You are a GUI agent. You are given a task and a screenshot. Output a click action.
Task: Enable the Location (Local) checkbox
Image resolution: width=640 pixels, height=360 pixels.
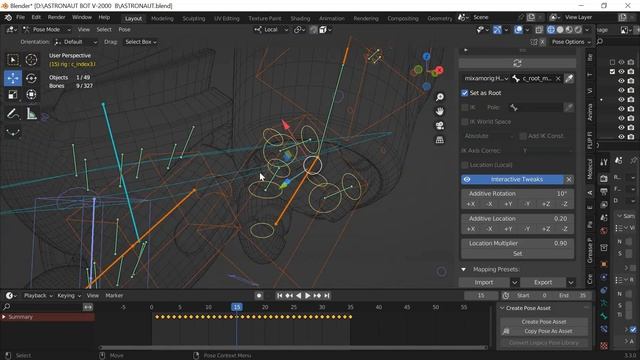pos(464,165)
